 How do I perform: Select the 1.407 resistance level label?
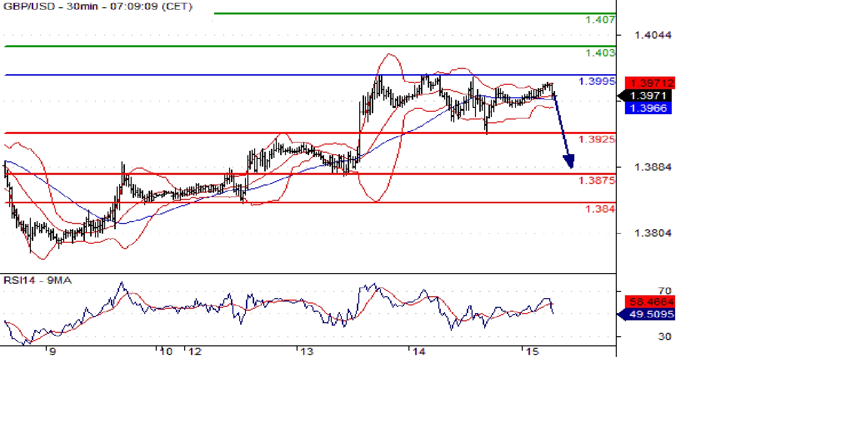[x=600, y=20]
